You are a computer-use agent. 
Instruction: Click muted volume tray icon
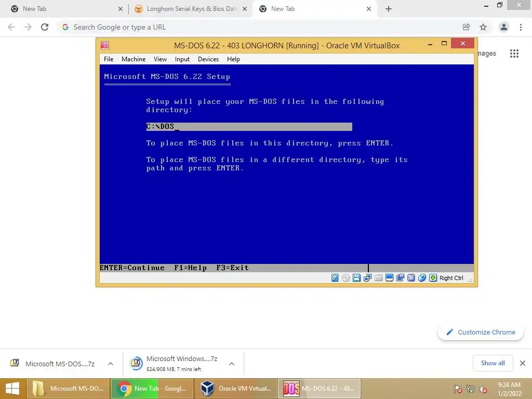[x=483, y=389]
